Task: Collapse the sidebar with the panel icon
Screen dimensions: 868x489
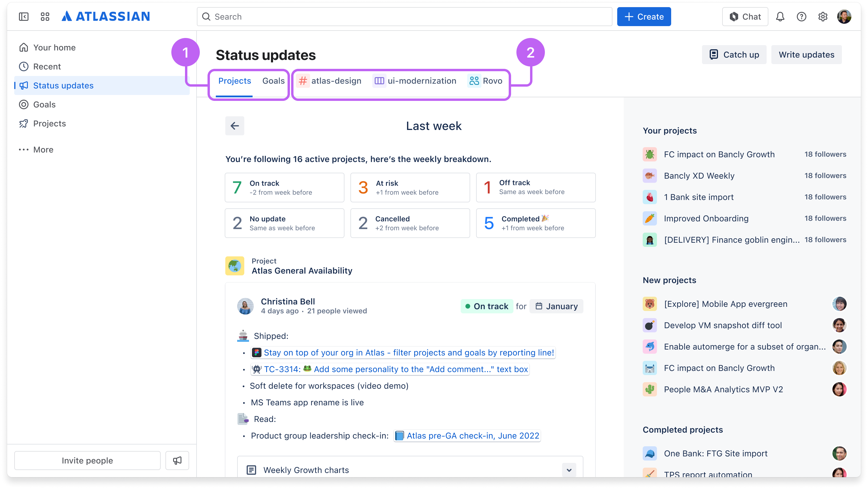Action: 24,17
